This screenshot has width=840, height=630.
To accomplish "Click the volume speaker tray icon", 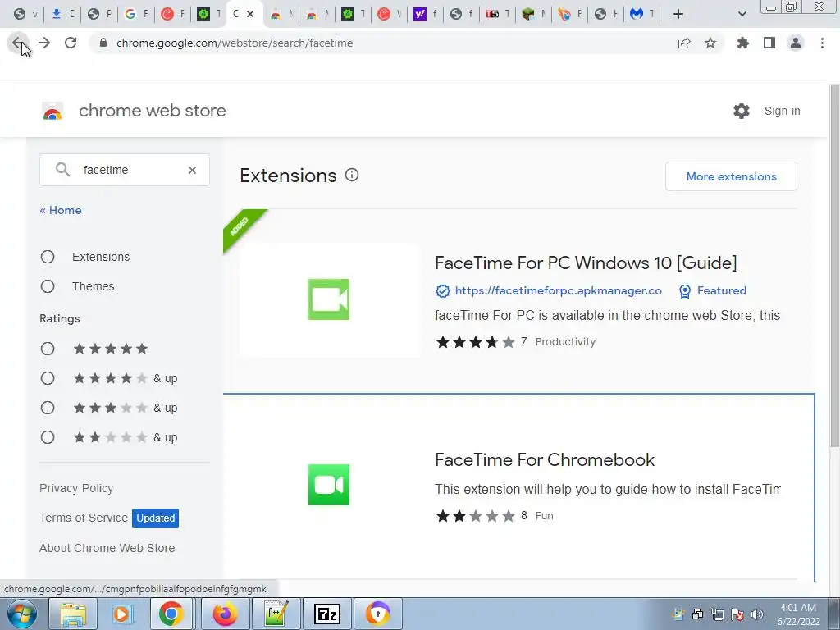I will tap(757, 614).
